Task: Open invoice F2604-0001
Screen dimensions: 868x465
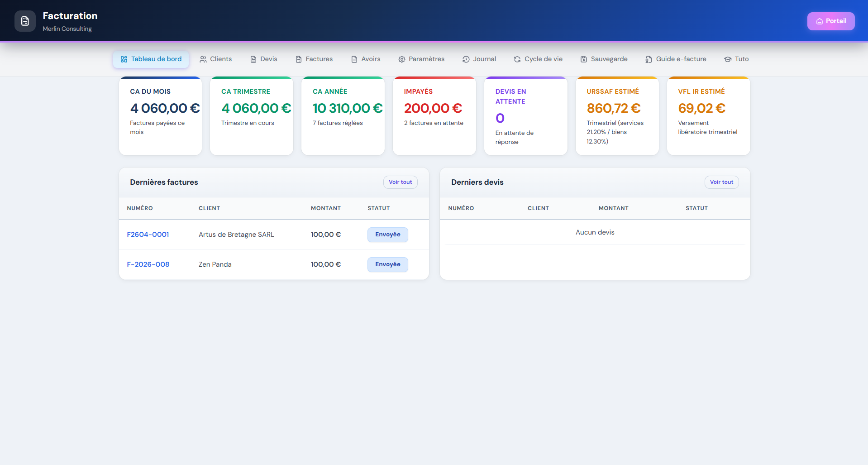Action: [x=148, y=235]
